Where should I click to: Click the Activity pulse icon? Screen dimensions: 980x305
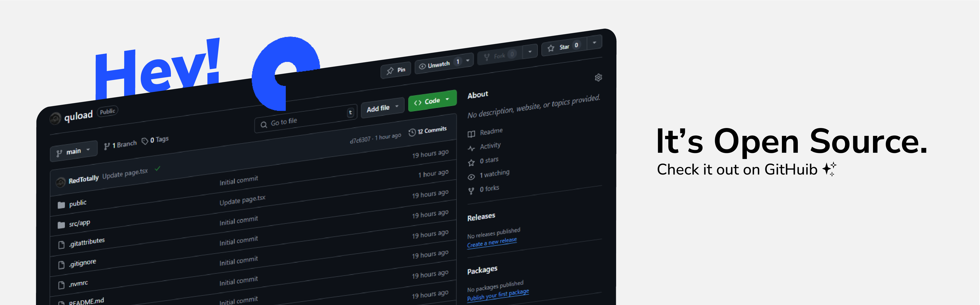coord(471,148)
